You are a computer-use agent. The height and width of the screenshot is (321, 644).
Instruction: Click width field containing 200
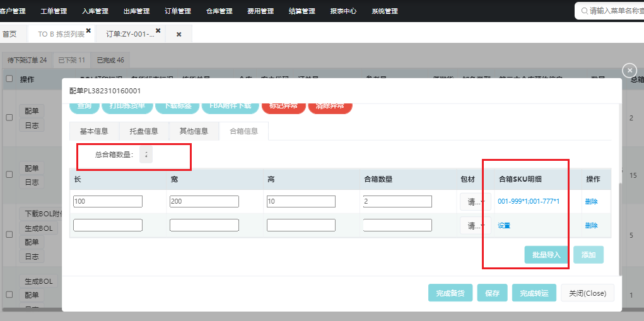point(204,202)
